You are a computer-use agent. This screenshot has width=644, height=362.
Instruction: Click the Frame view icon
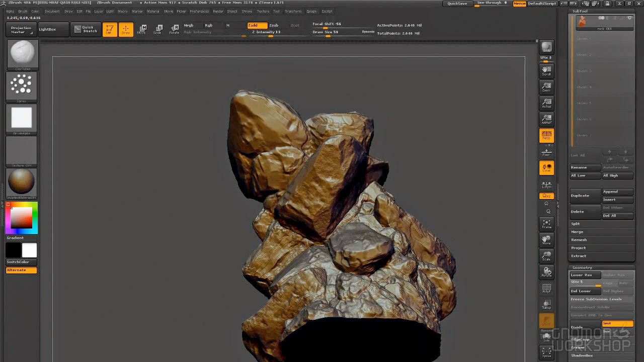coord(546,224)
